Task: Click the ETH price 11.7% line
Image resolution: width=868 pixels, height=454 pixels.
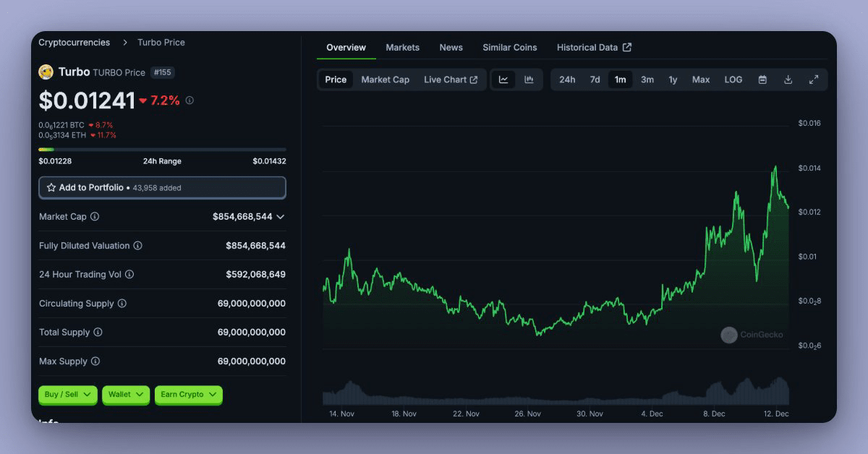Action: point(77,135)
